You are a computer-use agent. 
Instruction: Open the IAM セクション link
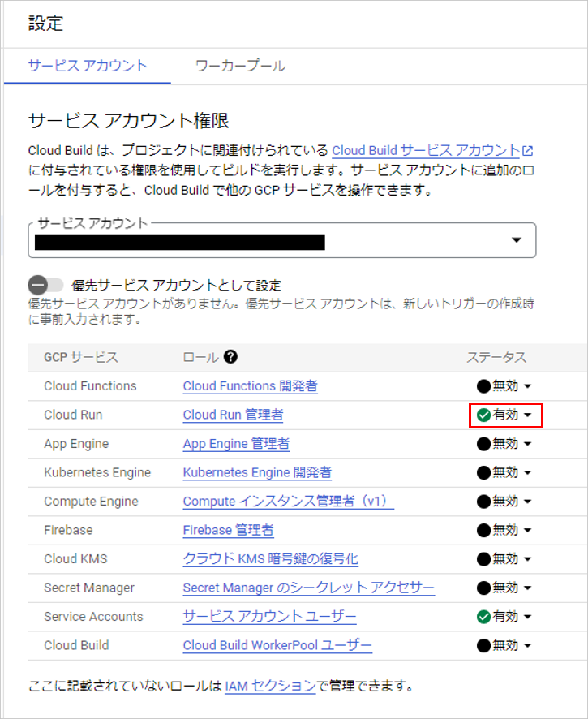pyautogui.click(x=270, y=687)
